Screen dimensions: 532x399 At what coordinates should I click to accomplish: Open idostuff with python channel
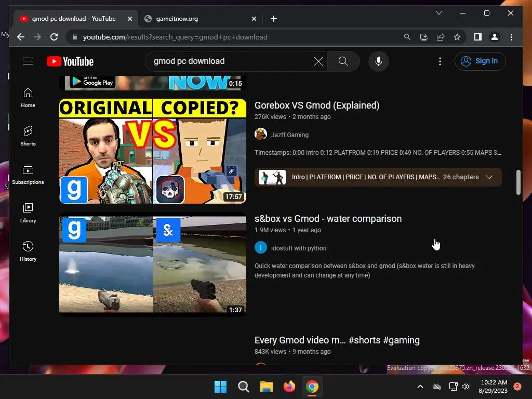(x=299, y=248)
